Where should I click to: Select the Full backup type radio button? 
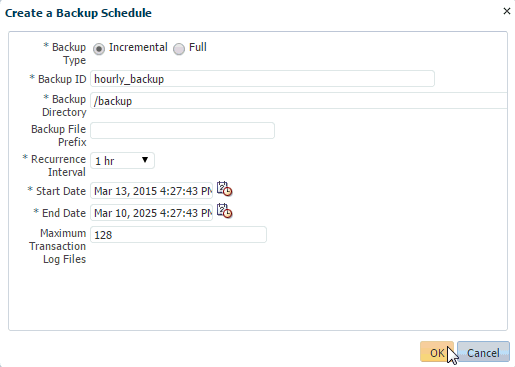coord(179,49)
